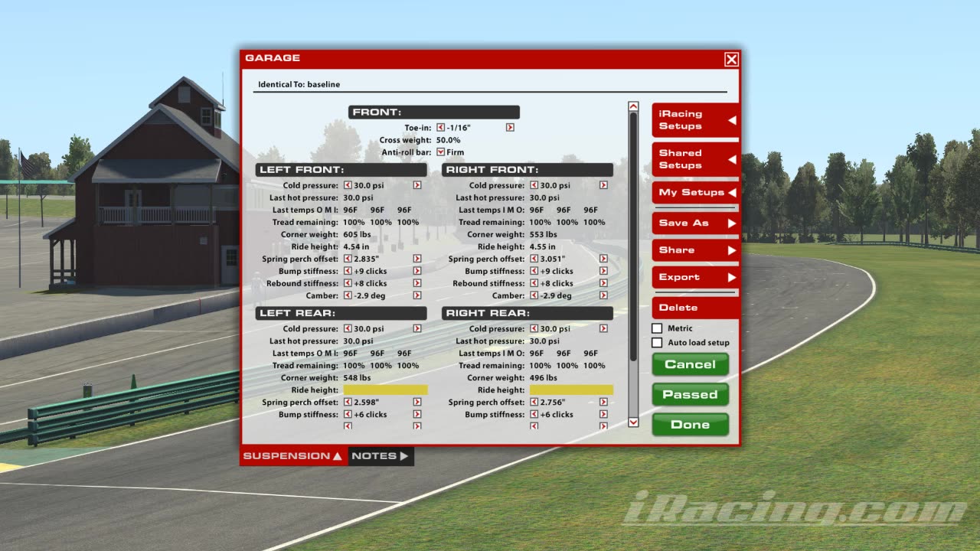Decrease Right Front cold pressure
Image resolution: width=980 pixels, height=551 pixels.
[534, 185]
